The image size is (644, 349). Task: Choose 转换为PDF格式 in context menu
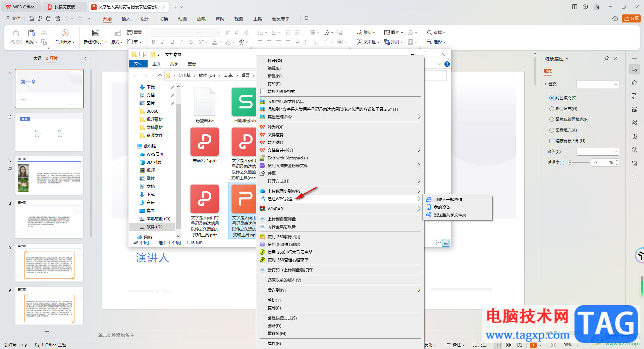pos(338,92)
